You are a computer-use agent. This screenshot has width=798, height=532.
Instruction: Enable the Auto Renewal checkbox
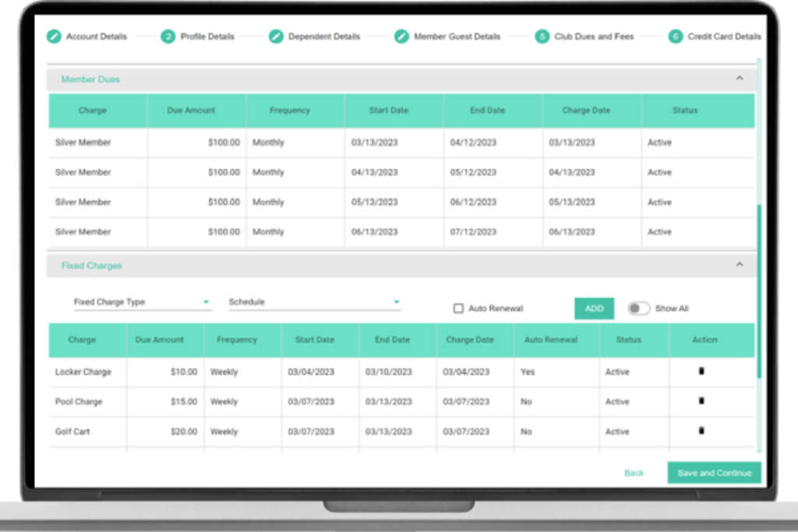click(458, 308)
